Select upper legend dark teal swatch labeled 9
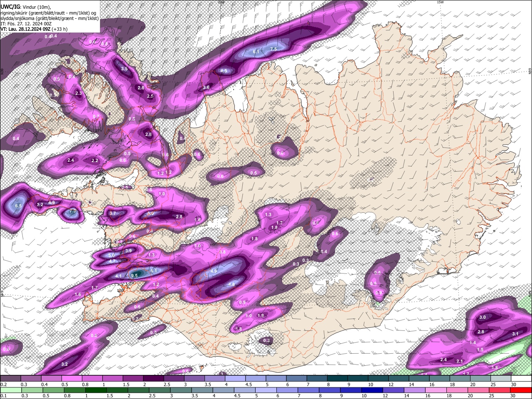The width and height of the screenshot is (532, 399). (x=358, y=379)
